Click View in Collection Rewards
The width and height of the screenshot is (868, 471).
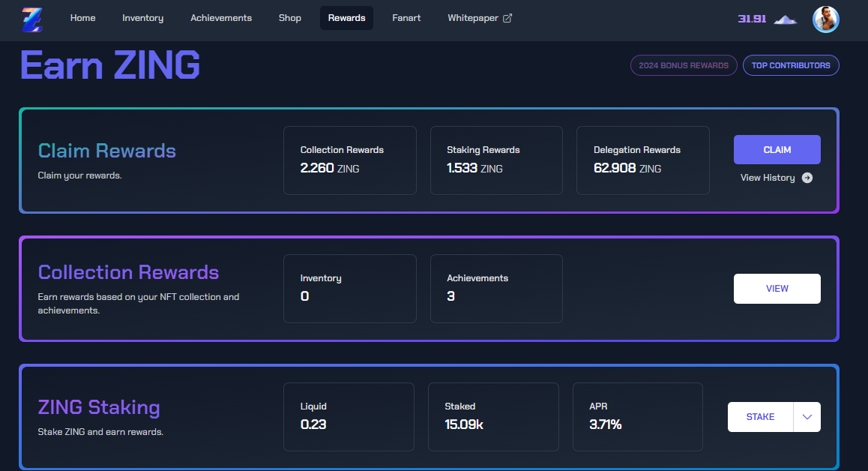(777, 289)
